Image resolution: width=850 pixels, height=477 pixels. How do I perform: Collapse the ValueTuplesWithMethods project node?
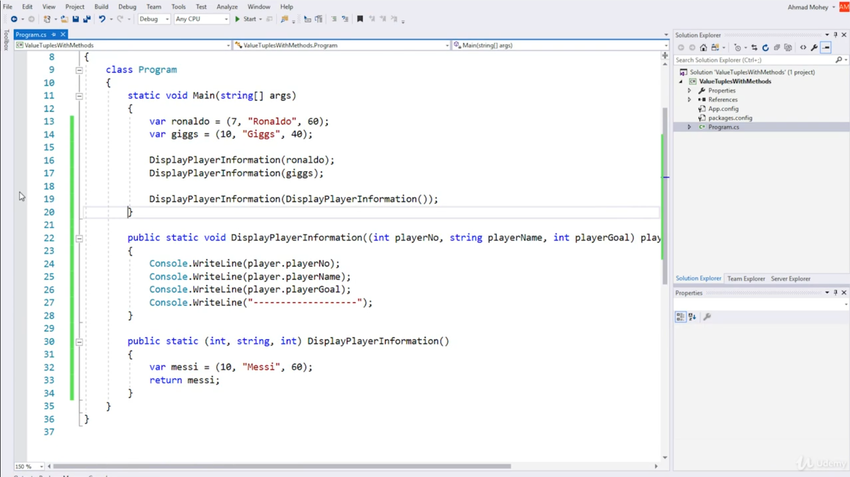point(681,81)
